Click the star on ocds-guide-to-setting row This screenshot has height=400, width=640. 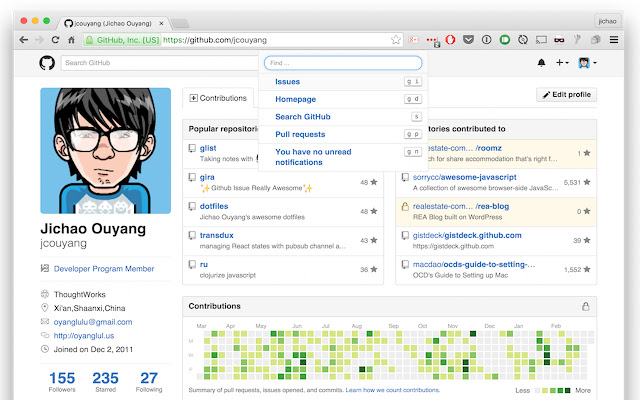click(587, 269)
